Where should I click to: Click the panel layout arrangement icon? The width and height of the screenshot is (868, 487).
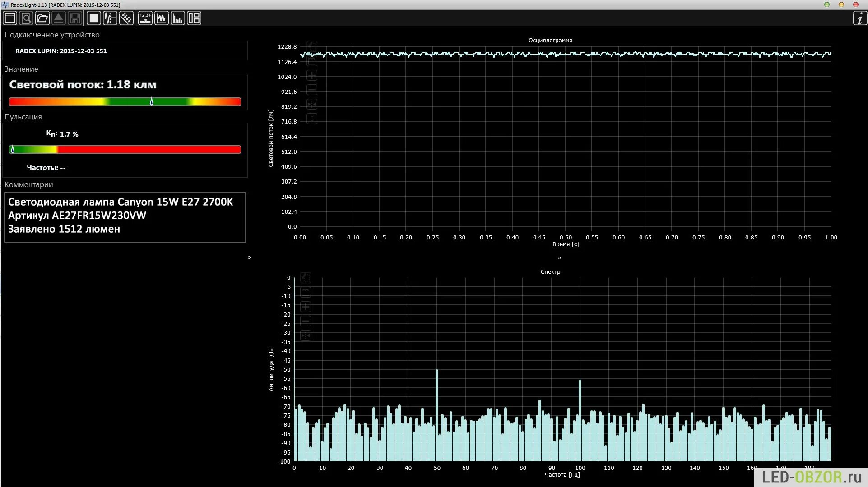click(x=194, y=18)
